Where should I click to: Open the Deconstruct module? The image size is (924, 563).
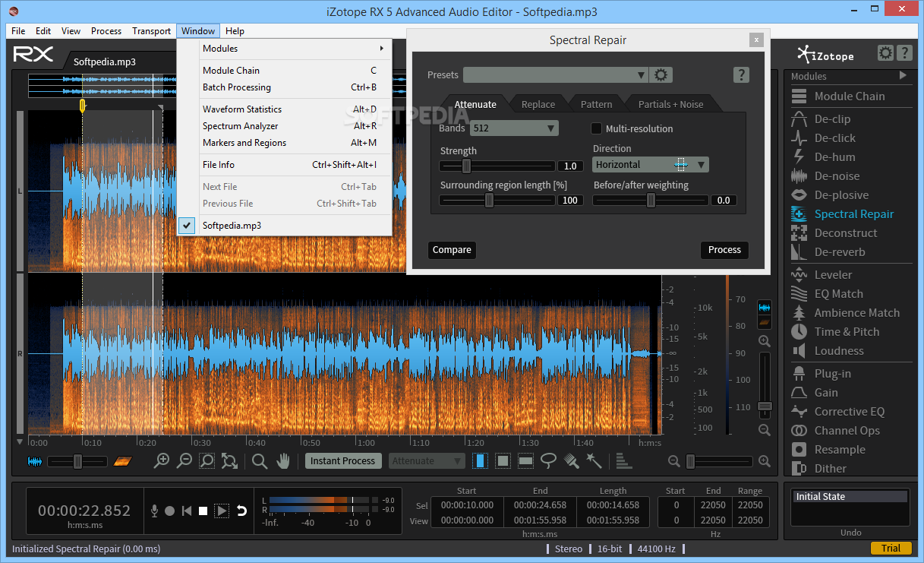point(834,233)
